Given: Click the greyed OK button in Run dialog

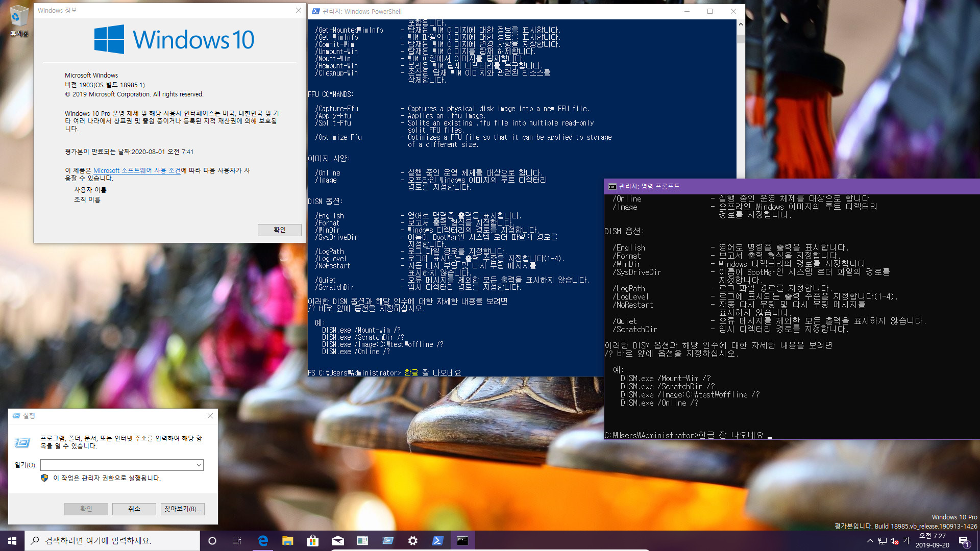Looking at the screenshot, I should tap(86, 509).
